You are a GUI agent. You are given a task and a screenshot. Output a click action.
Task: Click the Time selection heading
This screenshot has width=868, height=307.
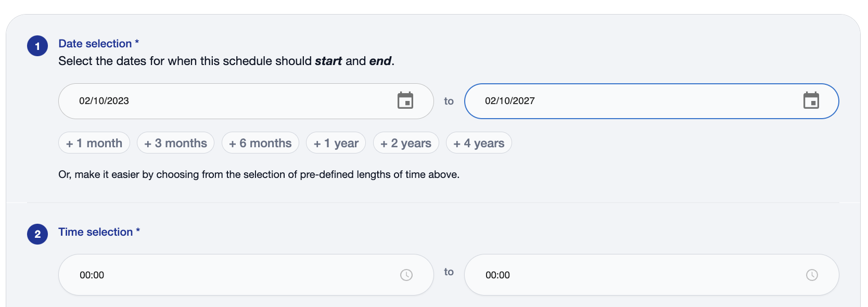tap(96, 232)
